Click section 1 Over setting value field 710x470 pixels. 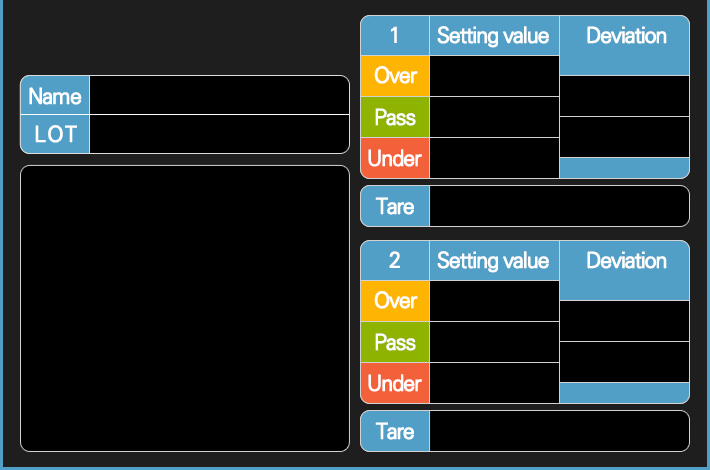click(494, 76)
